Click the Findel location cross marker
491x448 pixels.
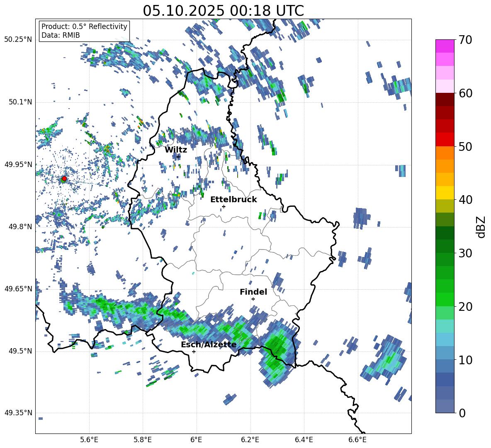coord(253,299)
